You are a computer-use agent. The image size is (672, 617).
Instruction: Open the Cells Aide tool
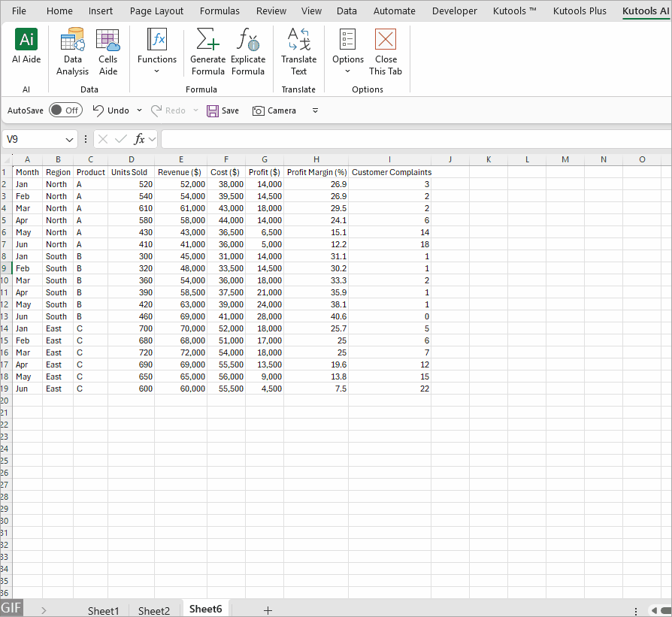coord(107,50)
